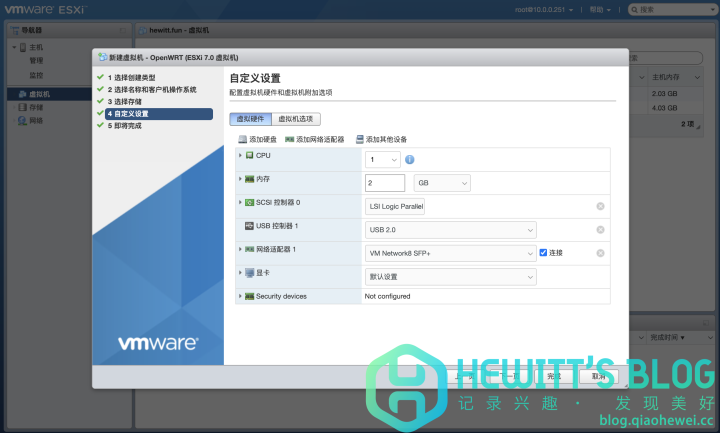This screenshot has height=433, width=720.
Task: Click the header search box
Action: tap(672, 10)
